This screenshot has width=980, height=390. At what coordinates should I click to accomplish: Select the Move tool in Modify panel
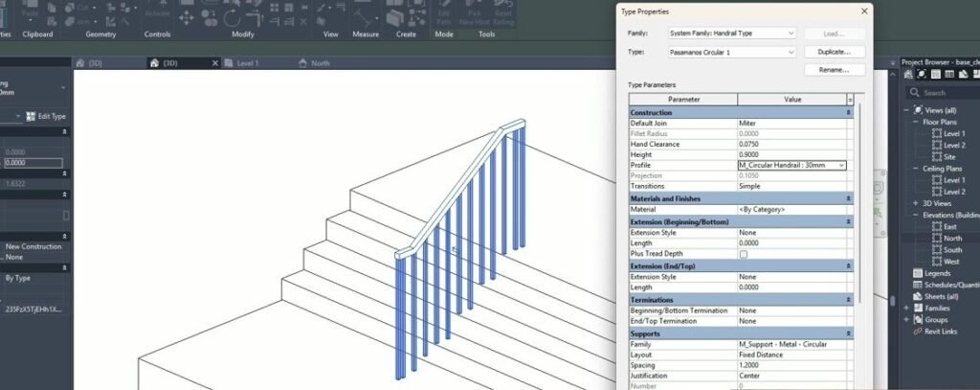tap(186, 17)
